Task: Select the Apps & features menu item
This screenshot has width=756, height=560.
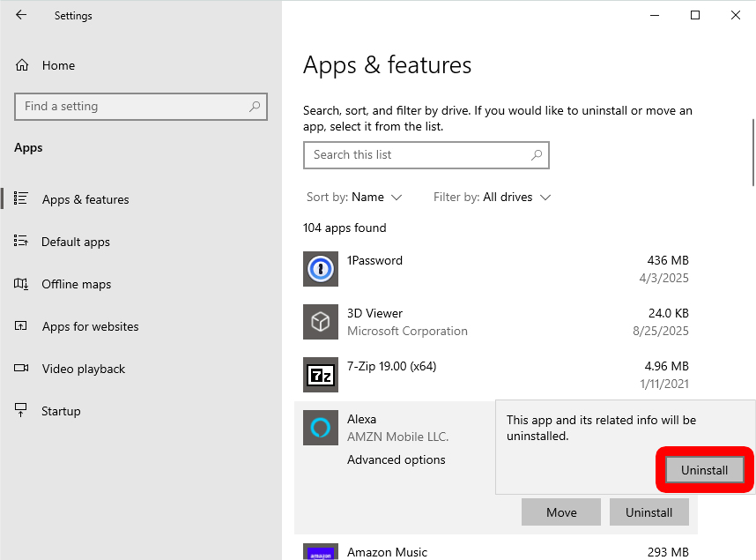Action: click(x=85, y=199)
